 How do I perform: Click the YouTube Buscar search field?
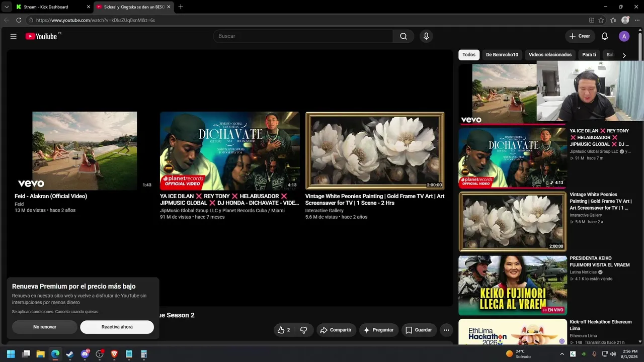point(303,36)
